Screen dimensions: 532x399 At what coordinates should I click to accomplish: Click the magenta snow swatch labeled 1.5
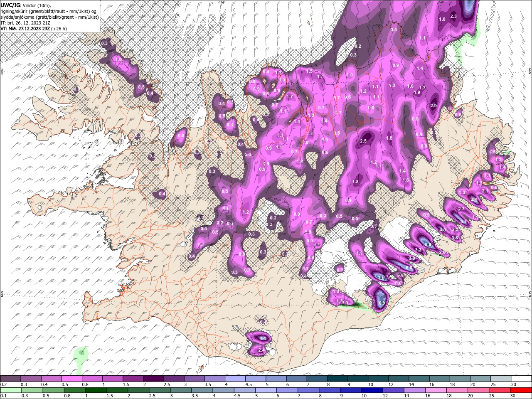[x=133, y=379]
